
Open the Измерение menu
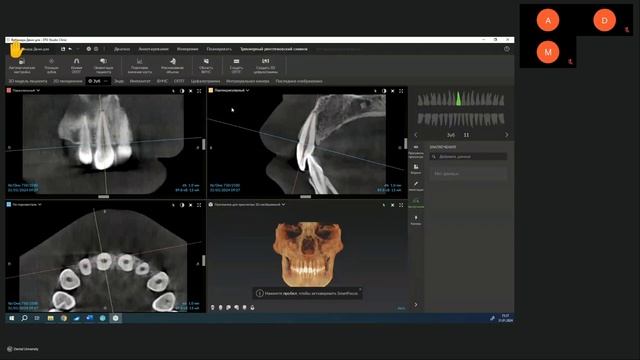click(x=187, y=49)
